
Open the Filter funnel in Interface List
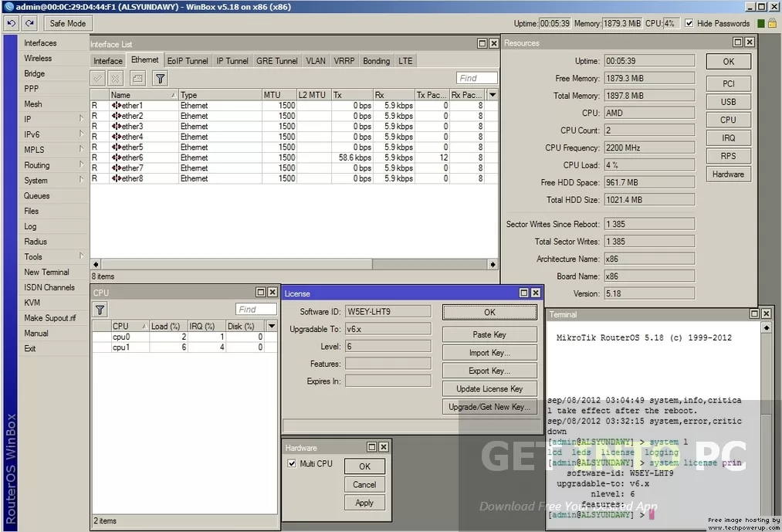(160, 78)
